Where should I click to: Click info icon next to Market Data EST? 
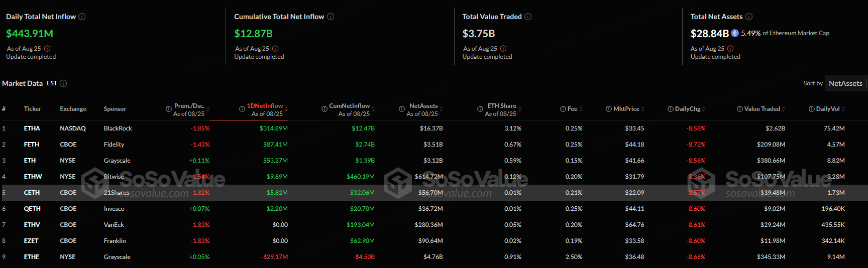point(63,83)
